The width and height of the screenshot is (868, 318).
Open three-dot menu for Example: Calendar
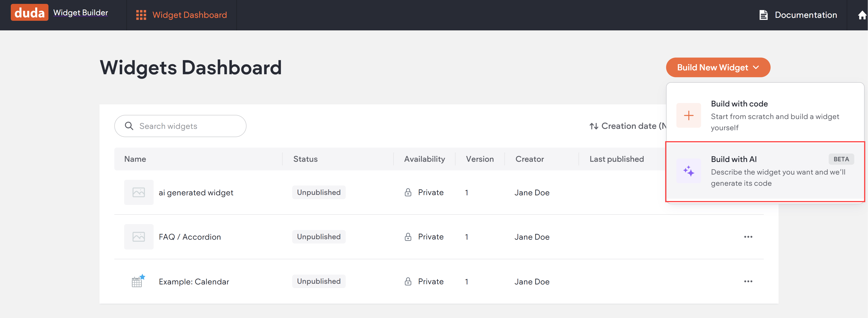point(748,281)
